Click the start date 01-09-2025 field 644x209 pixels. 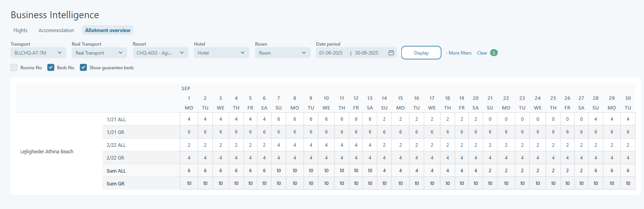[331, 53]
